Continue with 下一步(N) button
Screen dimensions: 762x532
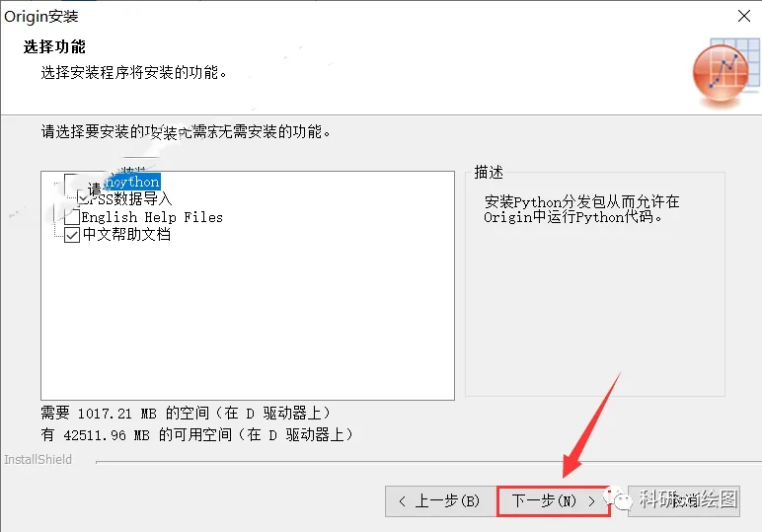[x=553, y=500]
